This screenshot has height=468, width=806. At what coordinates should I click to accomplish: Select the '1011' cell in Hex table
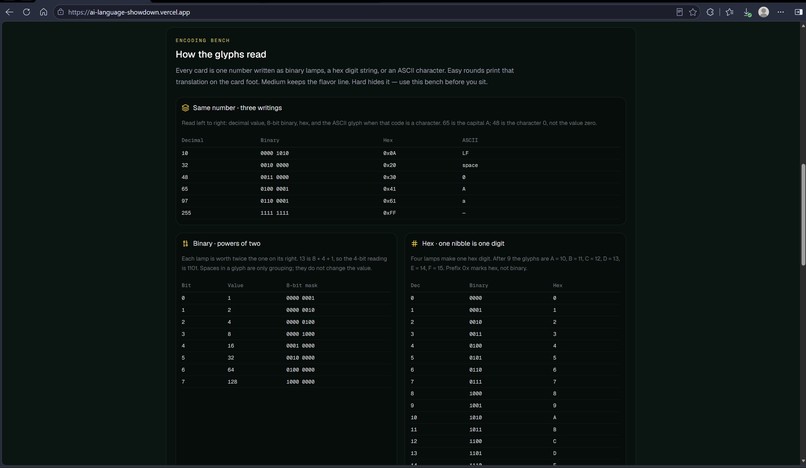(x=475, y=430)
